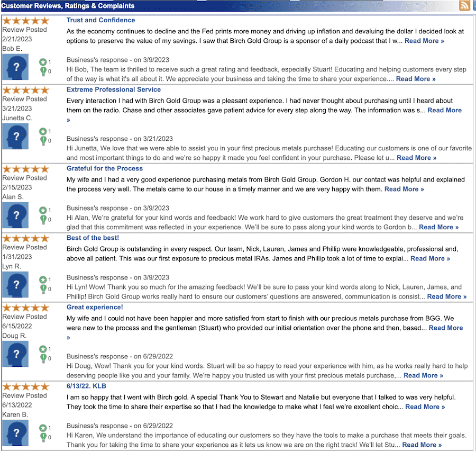The height and width of the screenshot is (451, 476).
Task: Click the green star icon for Karen B.
Action: [43, 428]
